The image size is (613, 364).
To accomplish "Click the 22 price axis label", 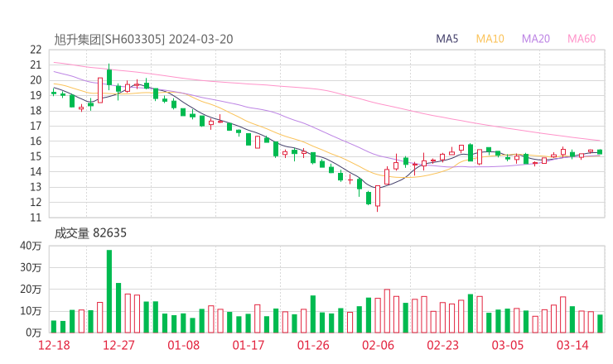I will tap(36, 50).
